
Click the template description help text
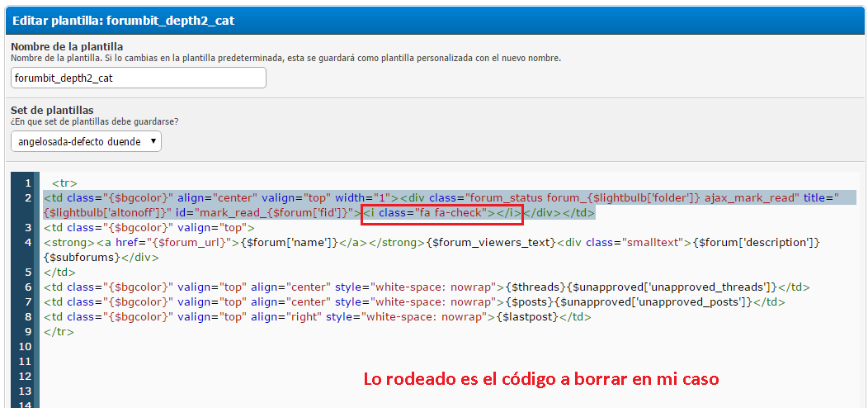[285, 58]
